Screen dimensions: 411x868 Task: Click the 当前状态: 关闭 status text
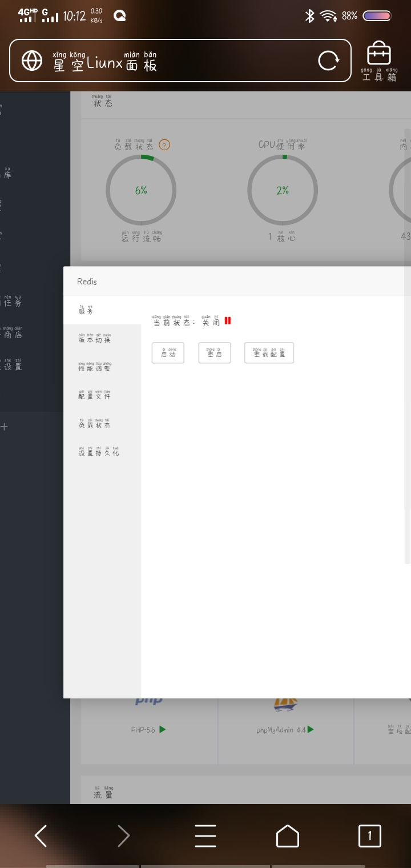pos(187,321)
